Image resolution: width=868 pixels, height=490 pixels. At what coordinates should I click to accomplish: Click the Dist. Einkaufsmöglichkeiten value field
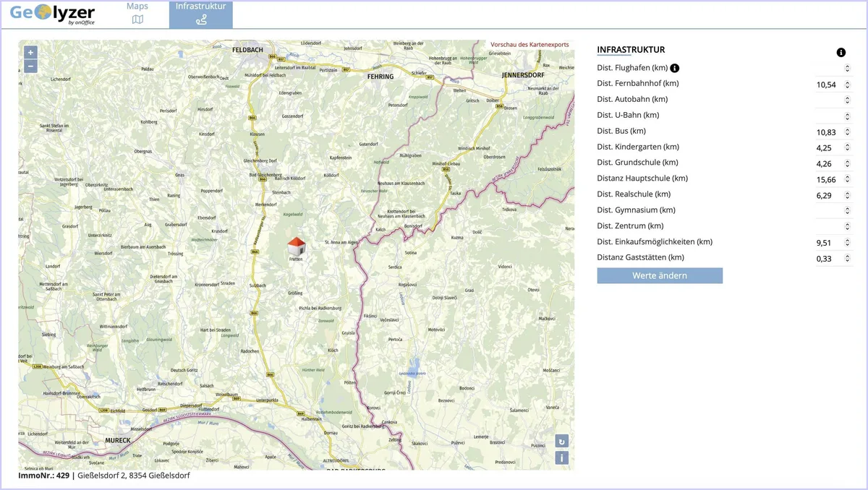click(x=834, y=243)
